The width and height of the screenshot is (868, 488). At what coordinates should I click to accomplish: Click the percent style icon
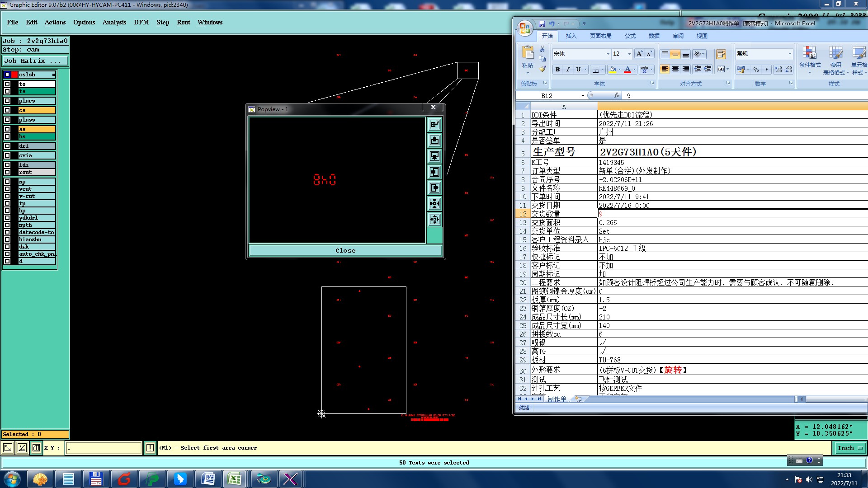point(756,70)
